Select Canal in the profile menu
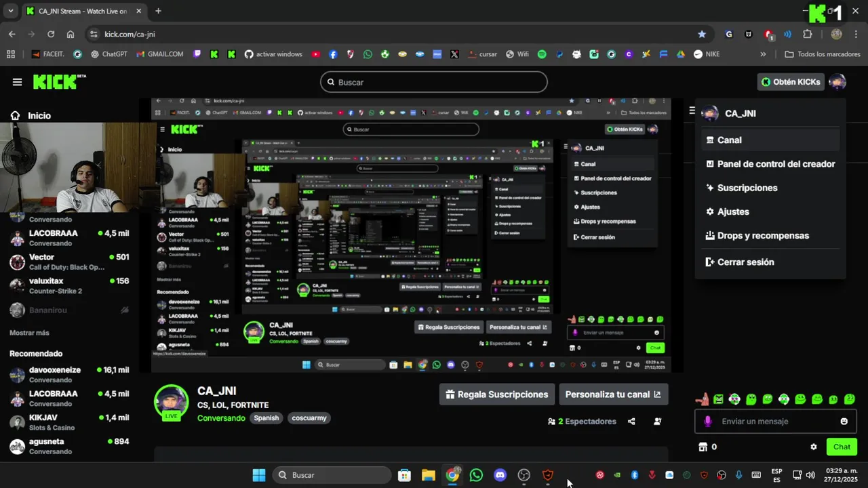The height and width of the screenshot is (488, 868). [x=770, y=140]
